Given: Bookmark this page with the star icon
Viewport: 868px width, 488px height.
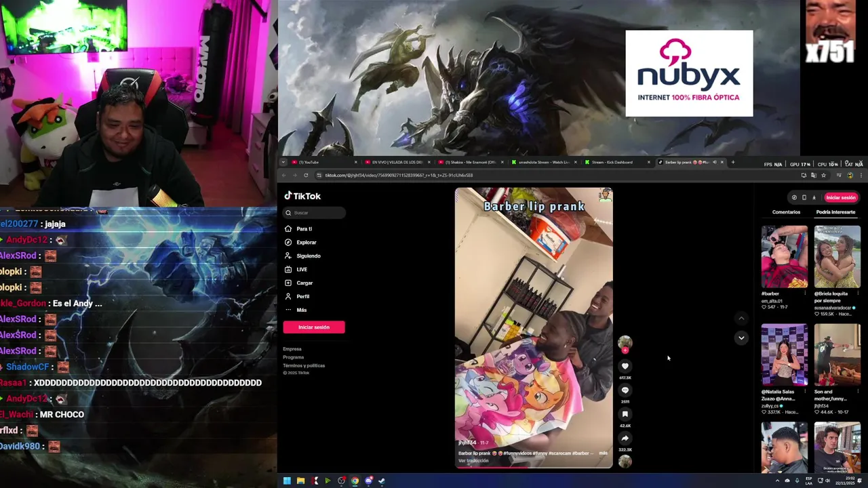Looking at the screenshot, I should click(823, 176).
